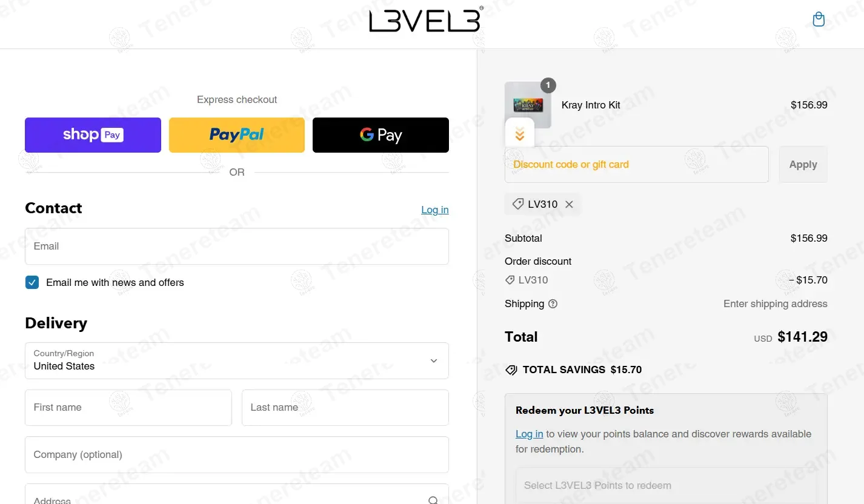This screenshot has width=864, height=504.
Task: Remove the LV310 discount code tag
Action: click(x=569, y=205)
